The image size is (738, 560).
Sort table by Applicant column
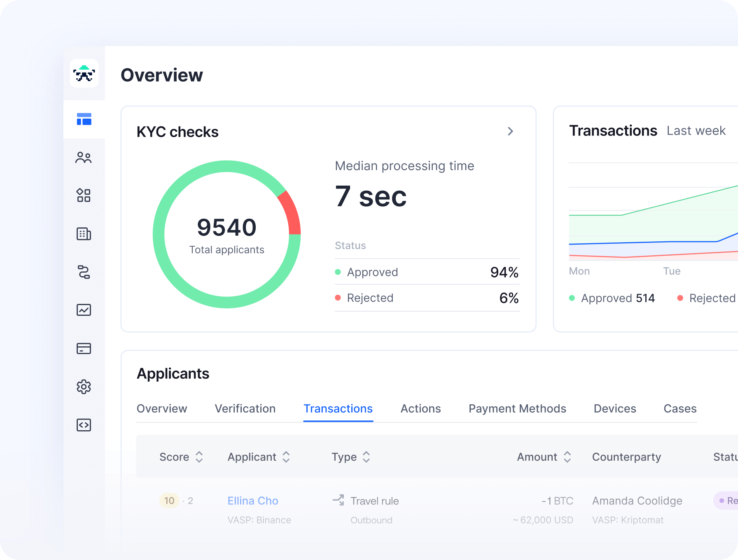click(286, 457)
